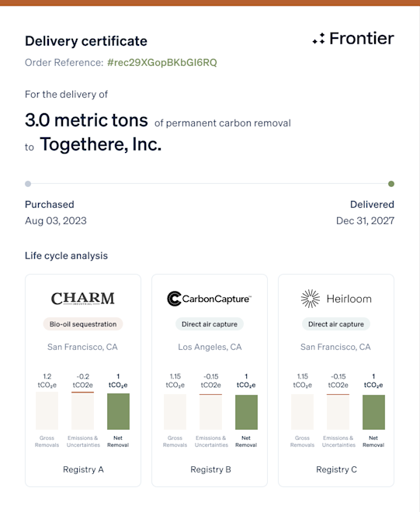This screenshot has height=512, width=420.
Task: Select the Bio-oil sequestration tag
Action: point(83,324)
